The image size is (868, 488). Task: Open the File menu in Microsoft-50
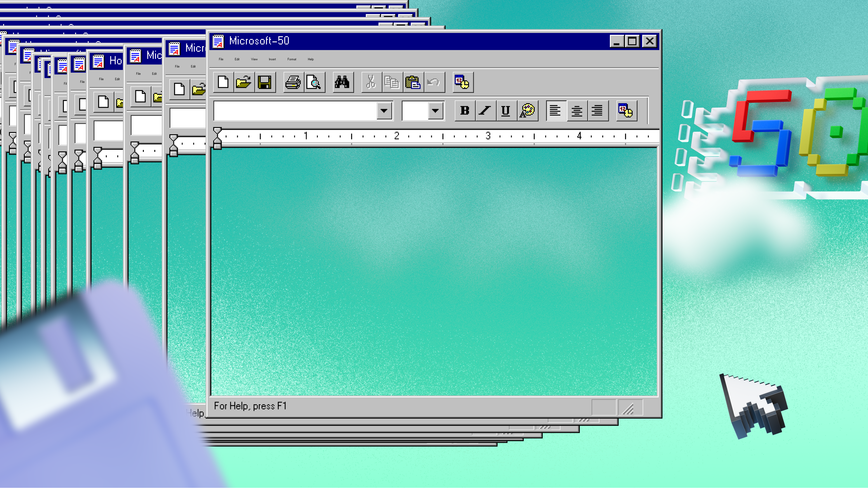tap(221, 59)
